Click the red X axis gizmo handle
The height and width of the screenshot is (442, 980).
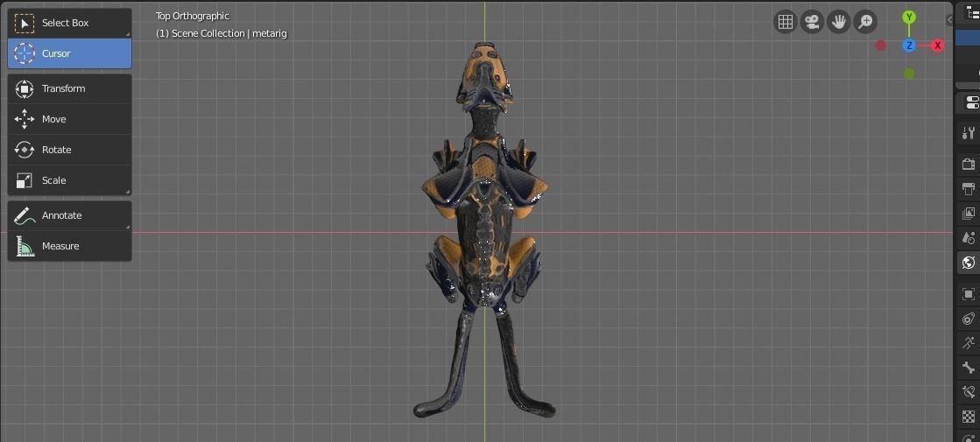937,45
